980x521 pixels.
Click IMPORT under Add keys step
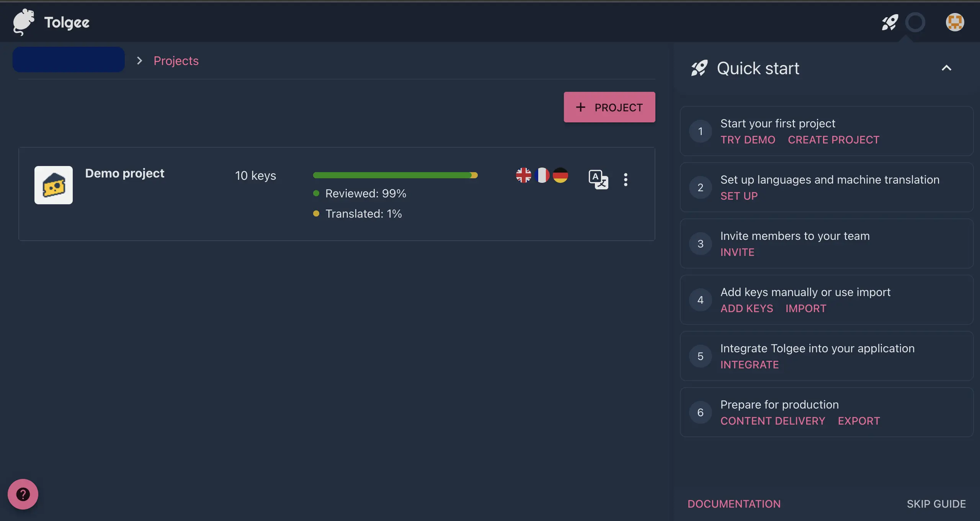805,308
